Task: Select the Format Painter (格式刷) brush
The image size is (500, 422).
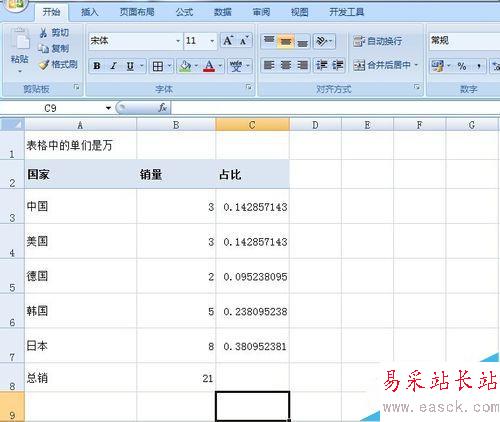Action: pos(44,64)
